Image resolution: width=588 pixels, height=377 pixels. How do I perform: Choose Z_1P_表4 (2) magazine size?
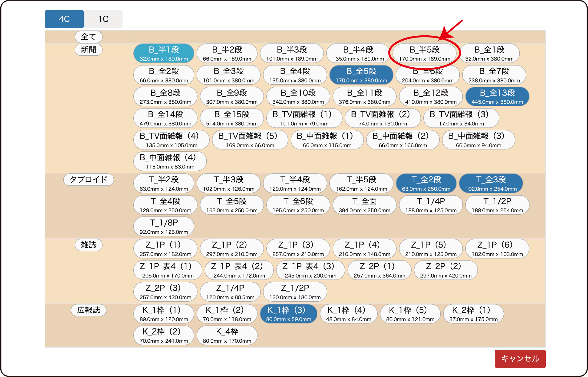239,270
